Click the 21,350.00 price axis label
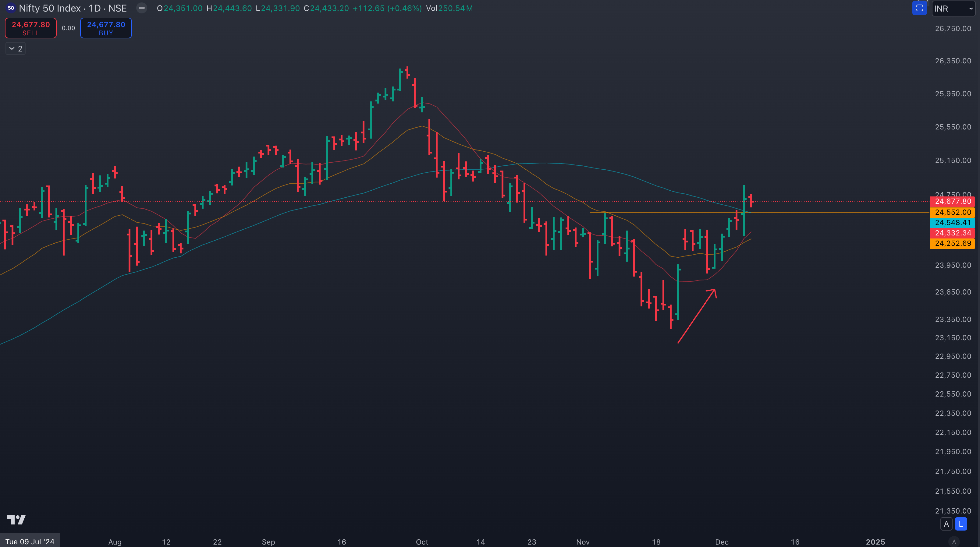Viewport: 980px width, 547px height. tap(953, 511)
